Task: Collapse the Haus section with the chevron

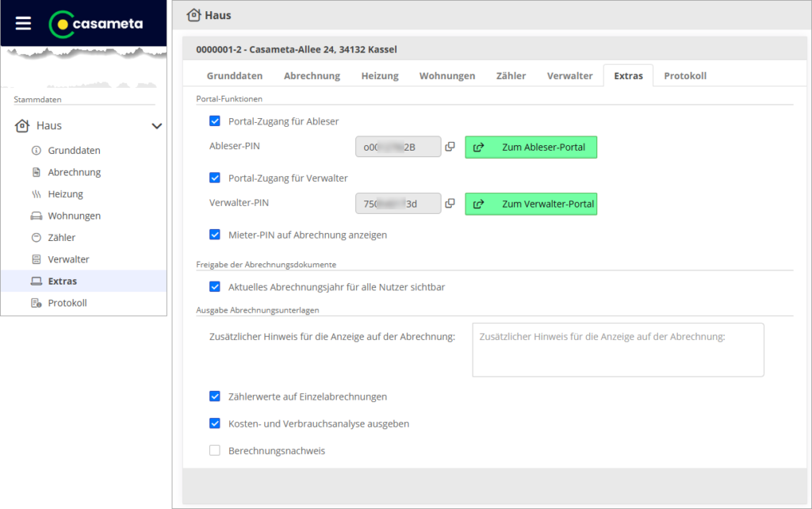Action: point(156,126)
